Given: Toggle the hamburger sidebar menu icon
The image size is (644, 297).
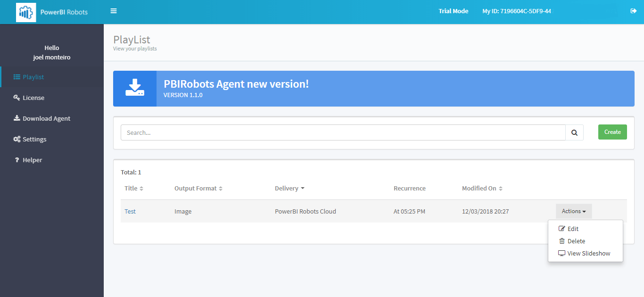Looking at the screenshot, I should 114,11.
